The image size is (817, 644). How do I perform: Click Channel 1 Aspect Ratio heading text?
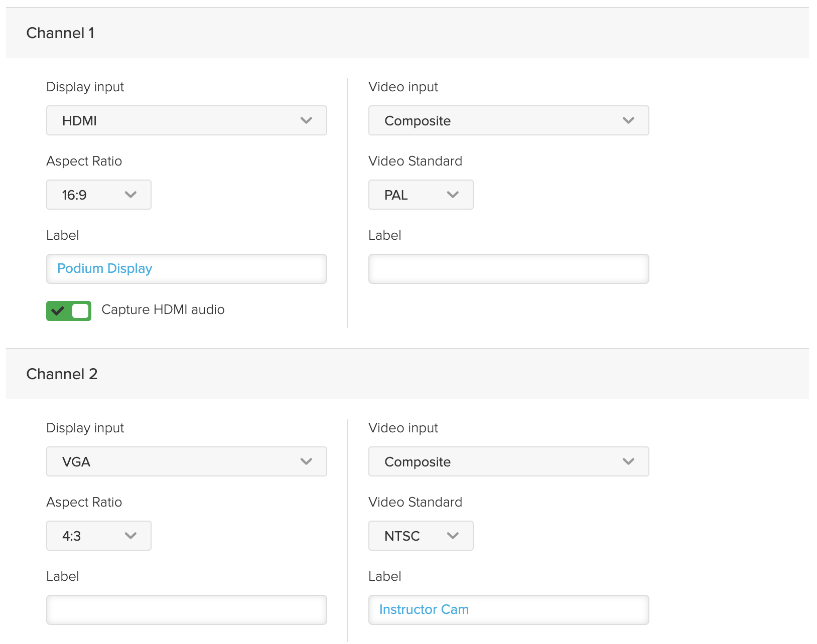coord(84,161)
